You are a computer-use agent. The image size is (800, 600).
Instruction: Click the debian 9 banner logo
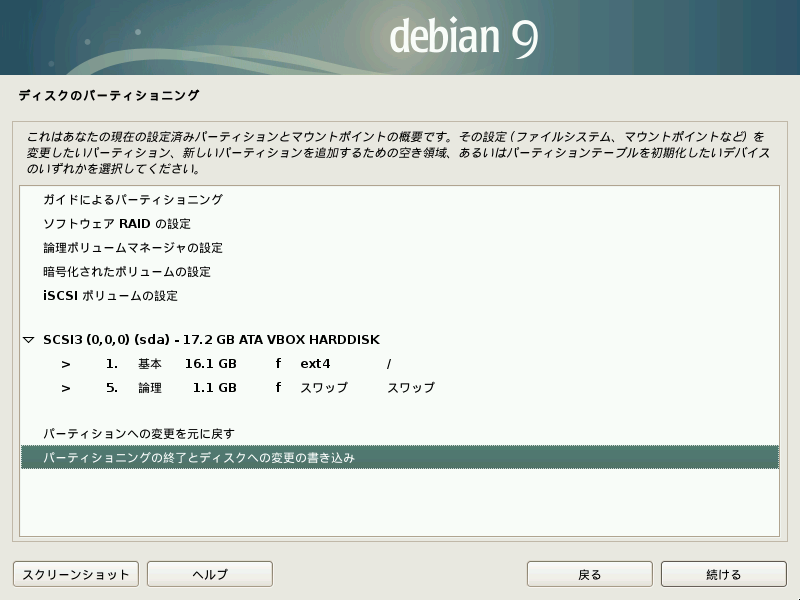463,37
